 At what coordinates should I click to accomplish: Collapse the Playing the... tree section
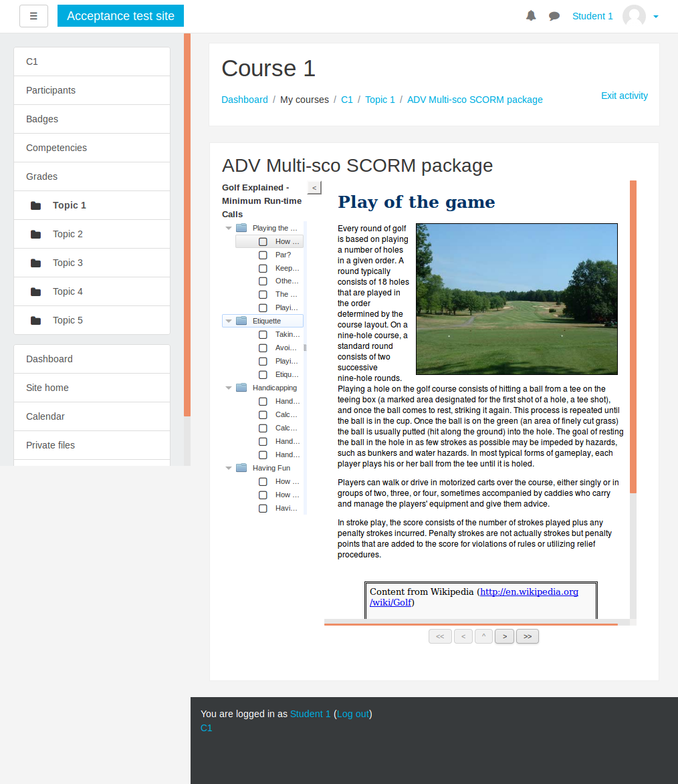coord(229,228)
